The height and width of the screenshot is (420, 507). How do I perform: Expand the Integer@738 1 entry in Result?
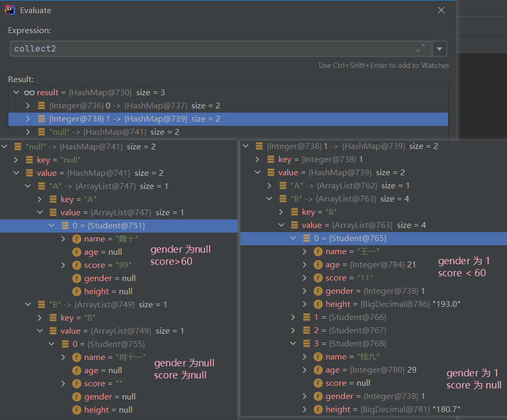[28, 119]
